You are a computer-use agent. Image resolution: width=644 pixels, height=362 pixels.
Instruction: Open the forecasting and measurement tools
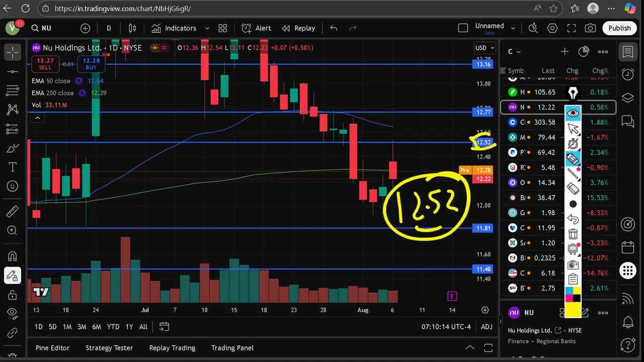coord(13,129)
